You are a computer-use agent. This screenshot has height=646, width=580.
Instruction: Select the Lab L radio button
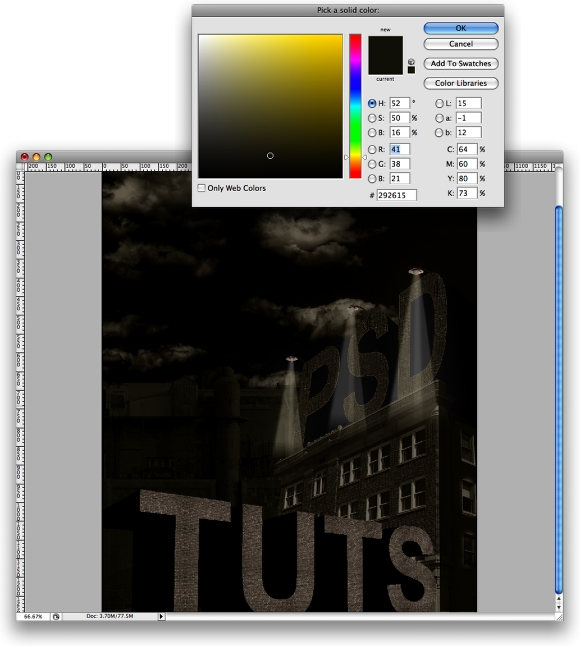[x=440, y=103]
